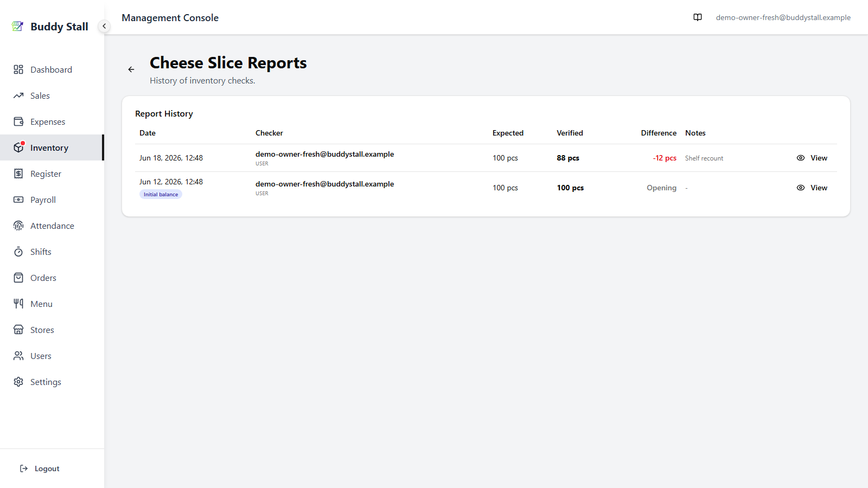Click the Notes column header
The width and height of the screenshot is (868, 488).
tap(695, 133)
